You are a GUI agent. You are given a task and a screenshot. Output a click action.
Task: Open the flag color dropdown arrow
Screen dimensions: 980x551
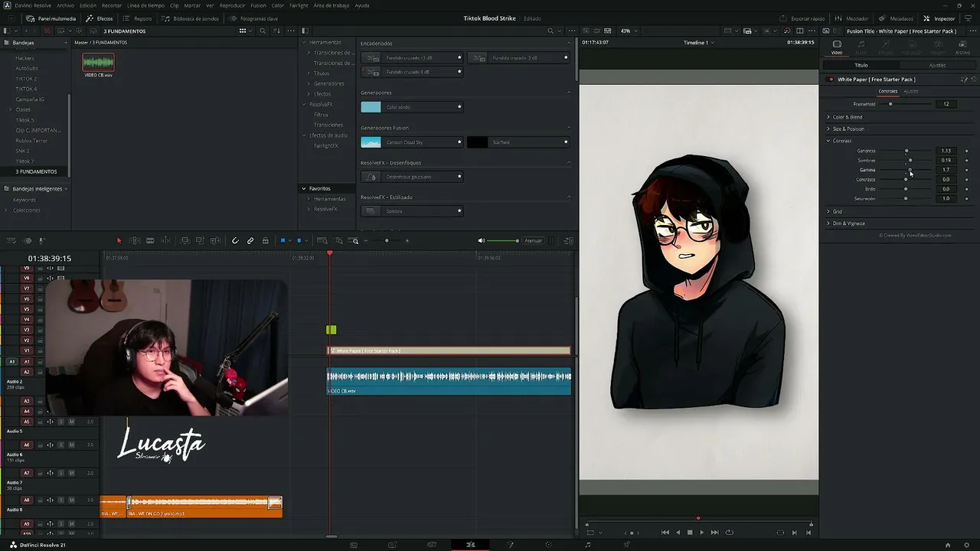click(x=289, y=241)
